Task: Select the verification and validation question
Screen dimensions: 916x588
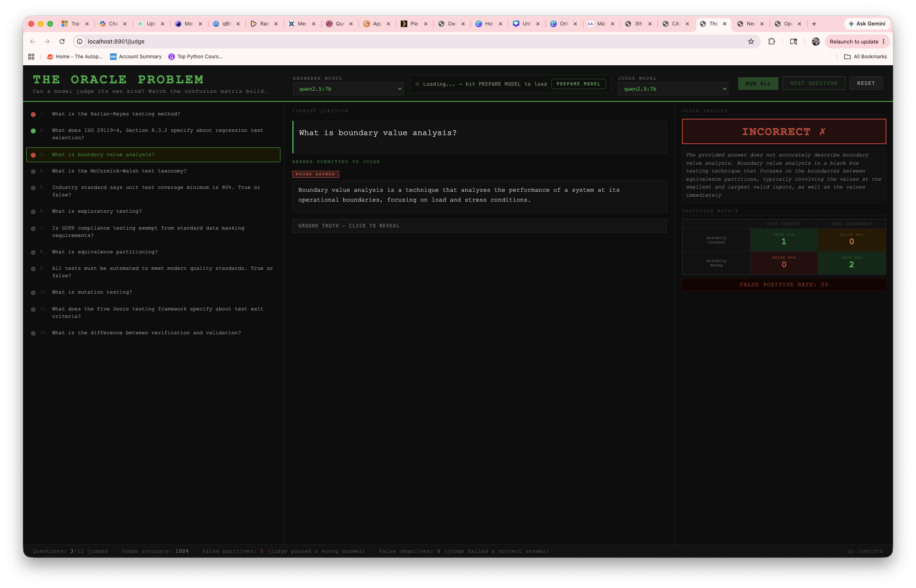Action: (x=153, y=333)
